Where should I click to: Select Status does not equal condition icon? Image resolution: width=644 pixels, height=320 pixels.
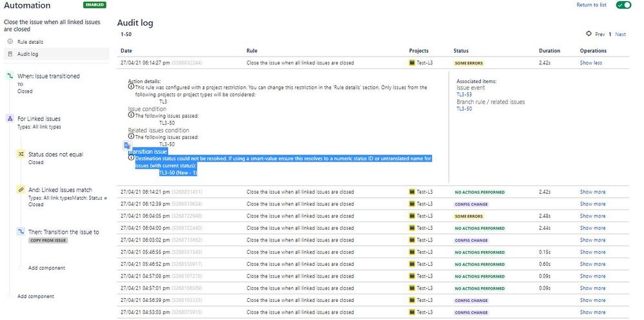pyautogui.click(x=21, y=154)
